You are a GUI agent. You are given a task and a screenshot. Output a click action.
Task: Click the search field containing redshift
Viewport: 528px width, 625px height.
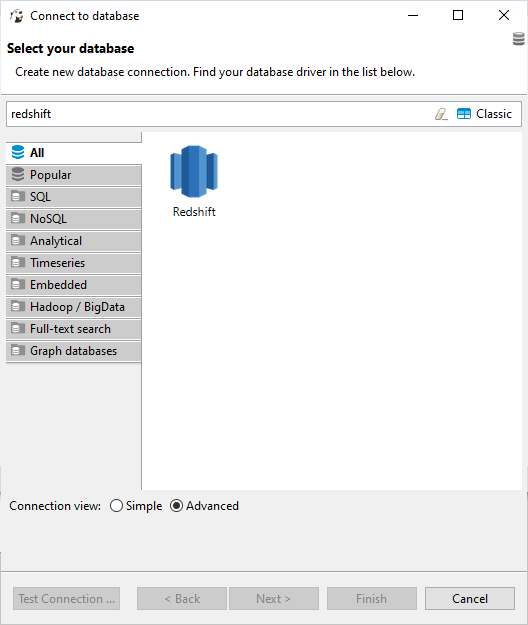coord(219,114)
